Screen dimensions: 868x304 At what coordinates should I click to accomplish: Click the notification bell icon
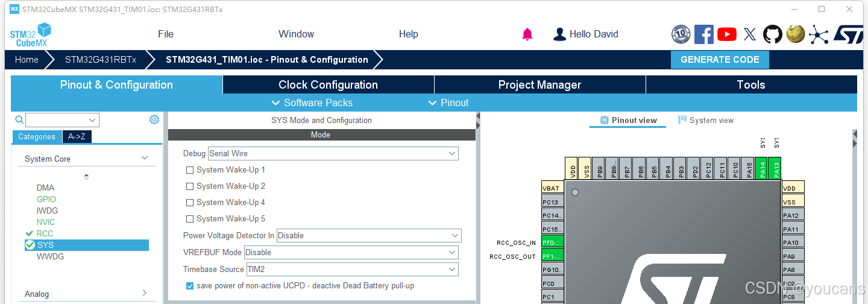(x=527, y=34)
